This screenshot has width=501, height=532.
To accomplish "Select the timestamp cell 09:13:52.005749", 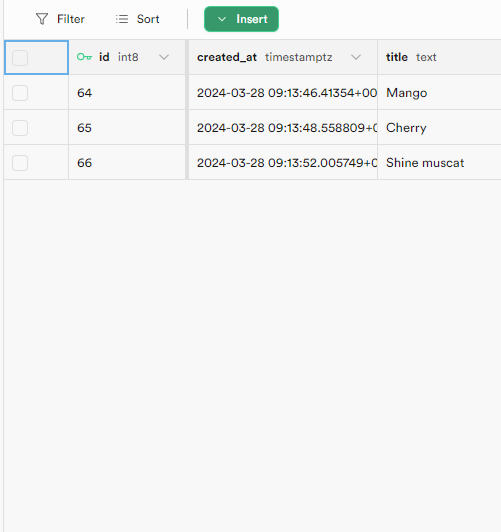I will (283, 163).
